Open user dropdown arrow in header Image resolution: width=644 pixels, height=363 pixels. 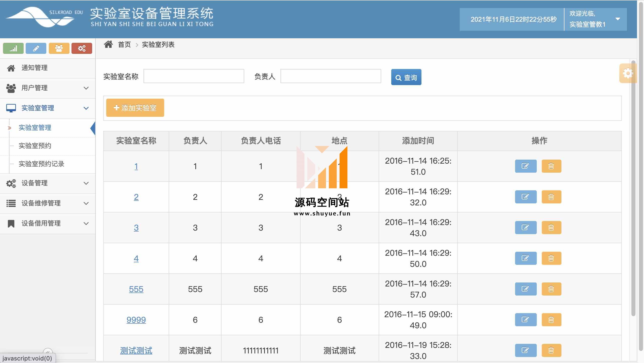(618, 19)
